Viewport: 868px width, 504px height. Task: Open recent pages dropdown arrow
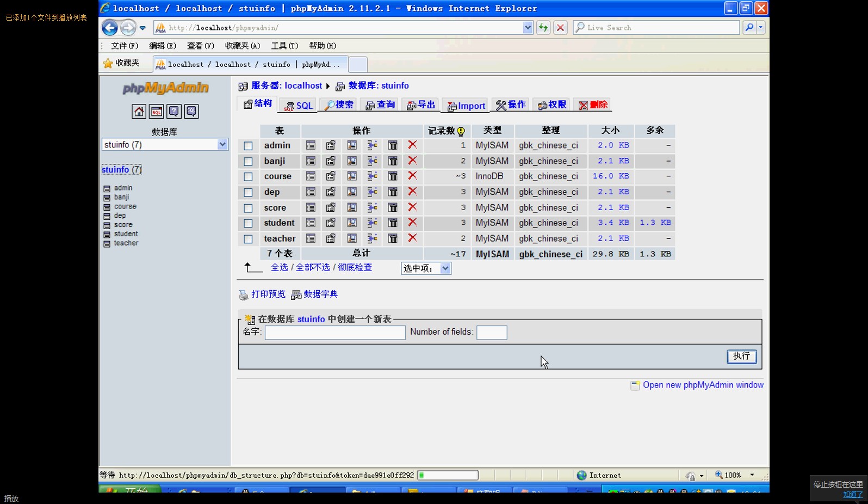[x=142, y=28]
